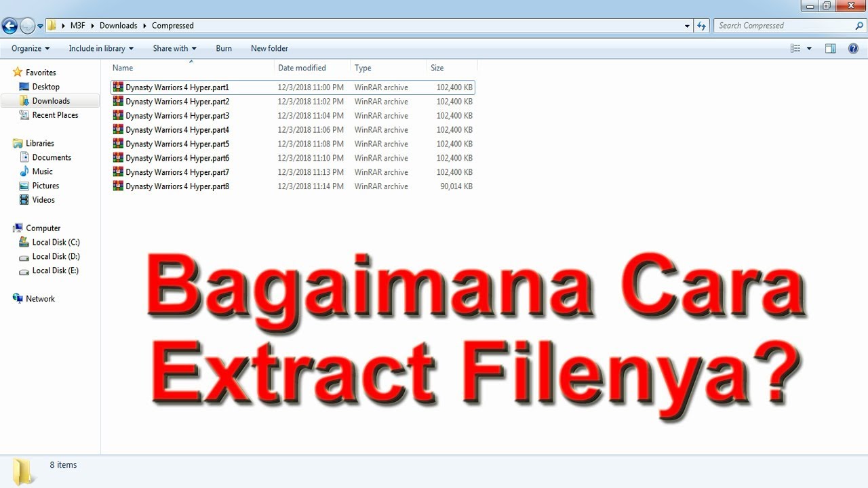Screen dimensions: 868x488
Task: Click the Change your view icon
Action: 795,48
